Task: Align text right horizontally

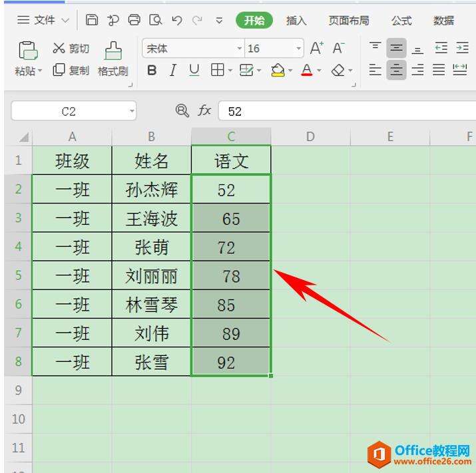Action: click(417, 70)
